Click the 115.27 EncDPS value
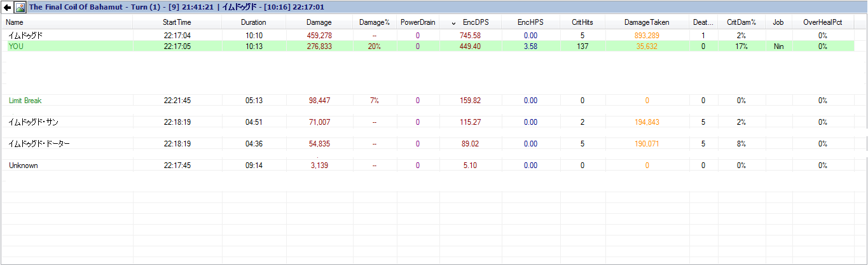868x268 pixels. click(471, 122)
